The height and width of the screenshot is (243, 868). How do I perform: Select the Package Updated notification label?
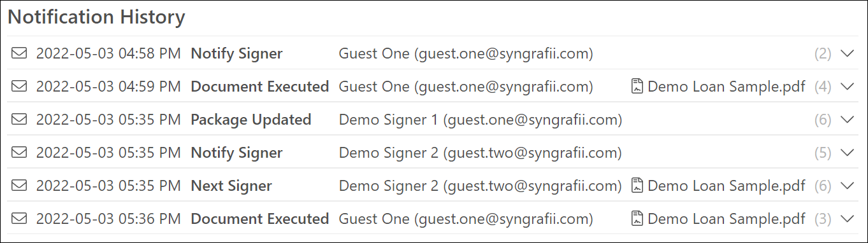pos(251,120)
